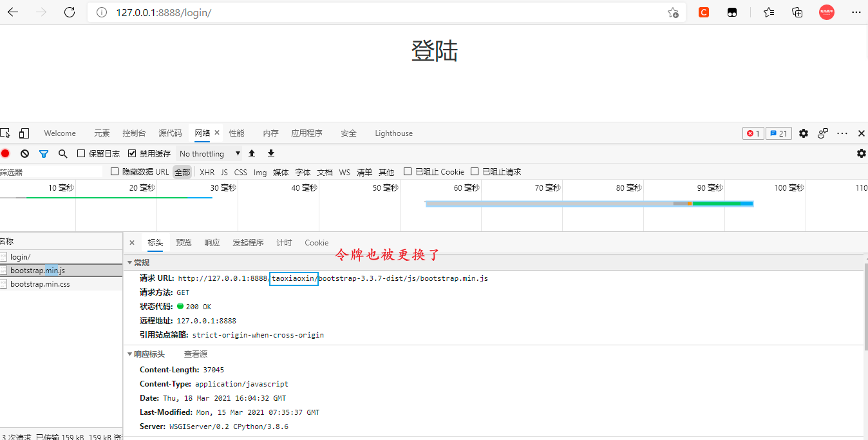
Task: Open the site information icon in address bar
Action: point(101,12)
